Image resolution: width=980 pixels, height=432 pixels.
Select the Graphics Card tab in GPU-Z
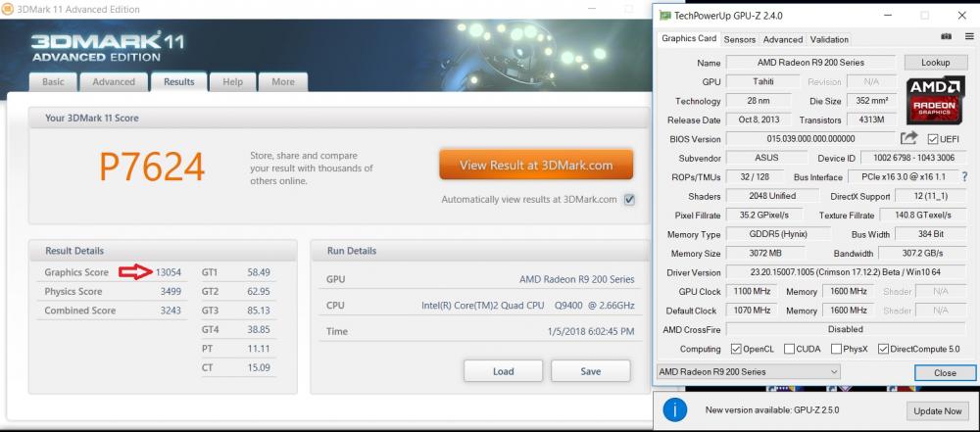pos(689,38)
